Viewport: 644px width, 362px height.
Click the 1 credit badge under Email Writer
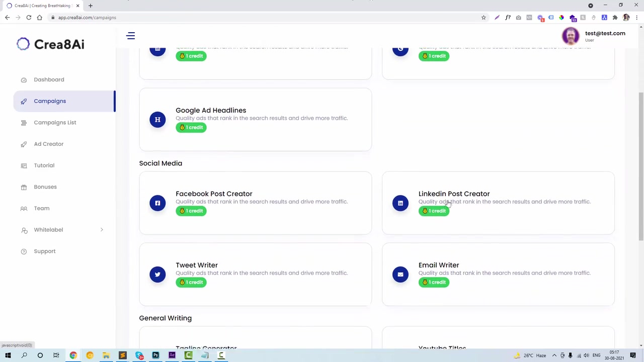tap(434, 283)
